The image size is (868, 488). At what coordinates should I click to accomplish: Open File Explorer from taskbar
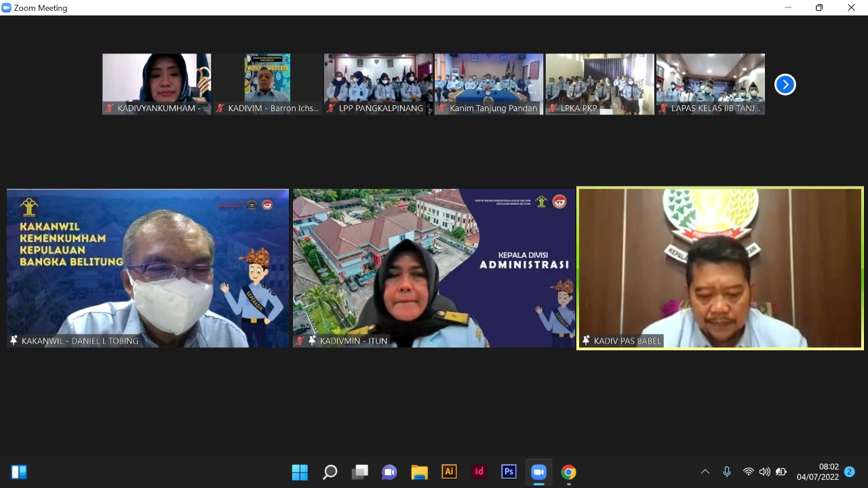(x=419, y=472)
